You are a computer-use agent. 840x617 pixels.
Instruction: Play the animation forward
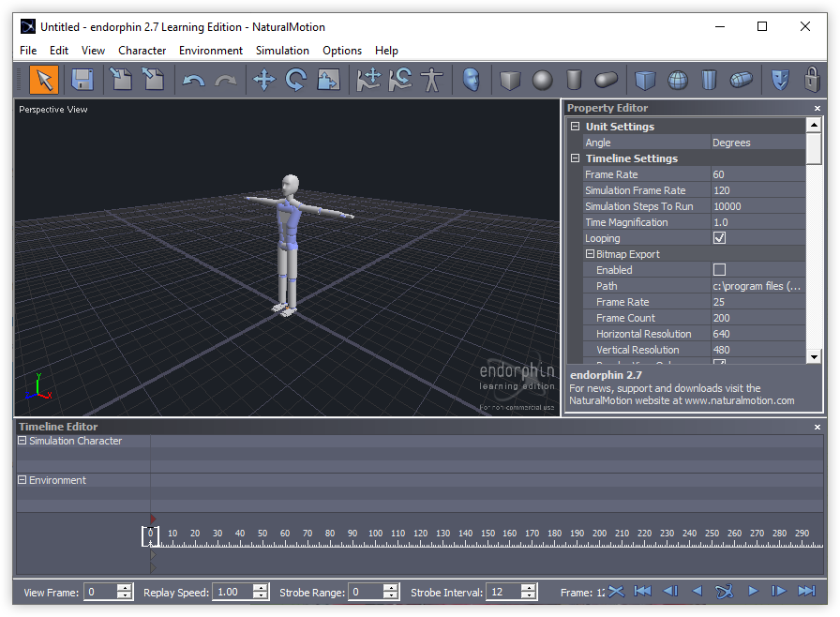click(x=753, y=592)
